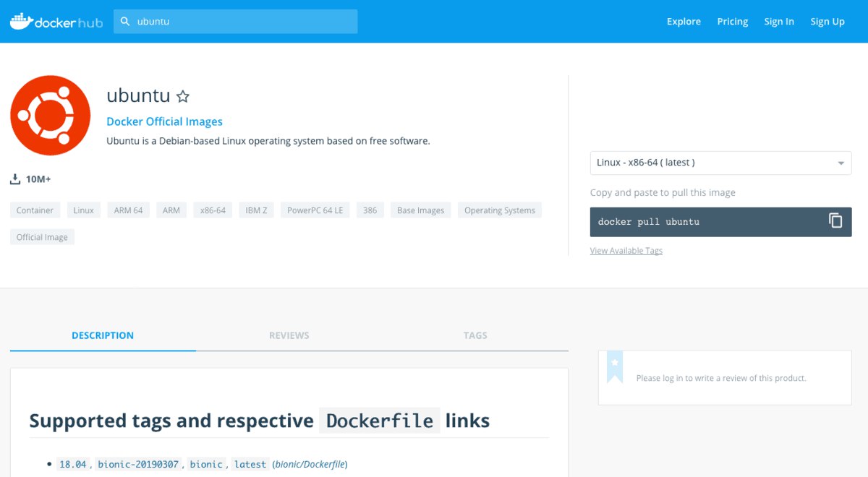Open the bionic/Dockerfile link

(310, 464)
